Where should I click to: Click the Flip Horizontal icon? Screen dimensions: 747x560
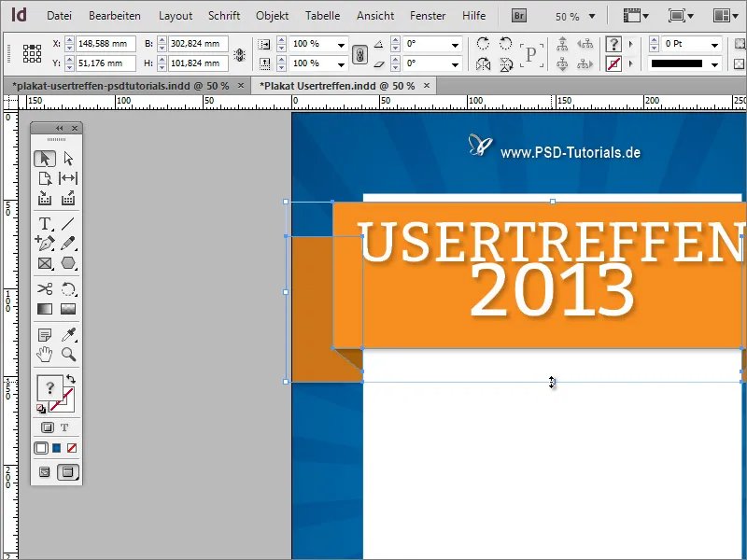pyautogui.click(x=483, y=63)
